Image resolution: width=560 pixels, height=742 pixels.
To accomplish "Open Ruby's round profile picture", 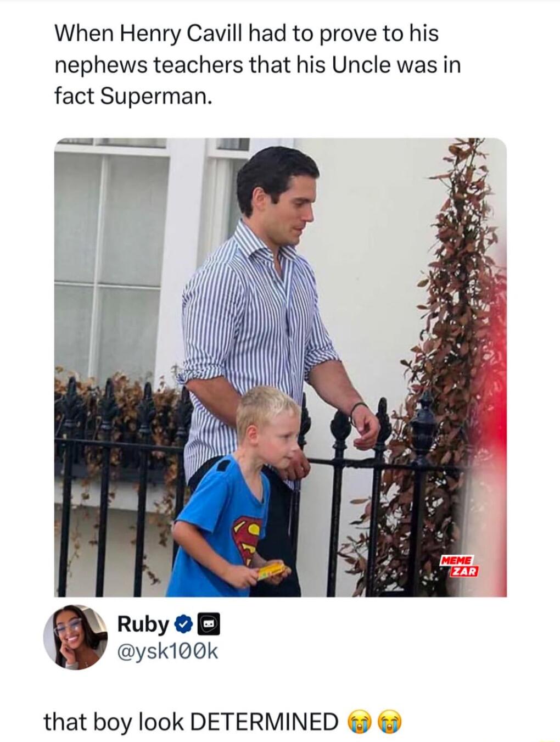I will (x=75, y=637).
